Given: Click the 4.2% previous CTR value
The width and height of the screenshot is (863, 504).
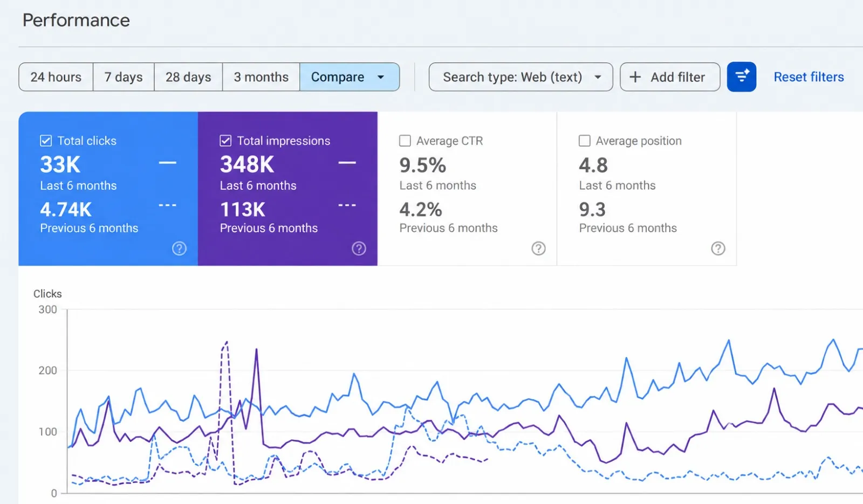Looking at the screenshot, I should (421, 209).
